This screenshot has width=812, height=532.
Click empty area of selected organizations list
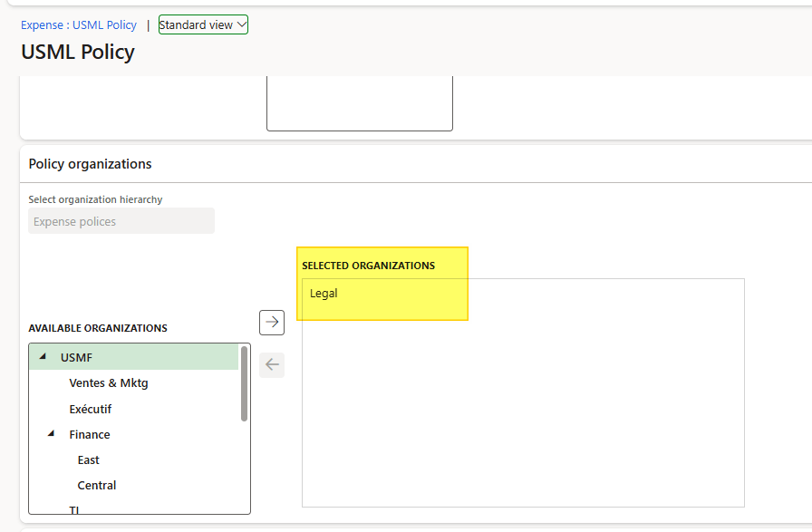pyautogui.click(x=522, y=408)
